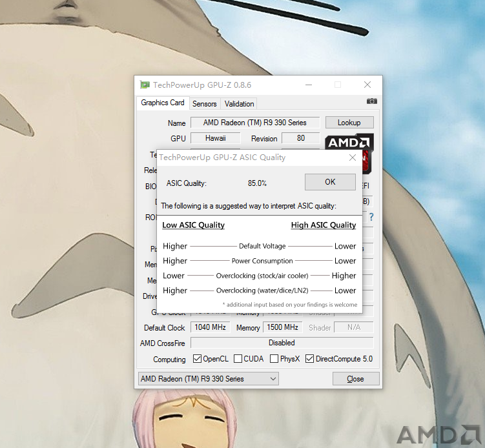The image size is (485, 448).
Task: Click the GPU field showing Hawaii
Action: pos(215,138)
